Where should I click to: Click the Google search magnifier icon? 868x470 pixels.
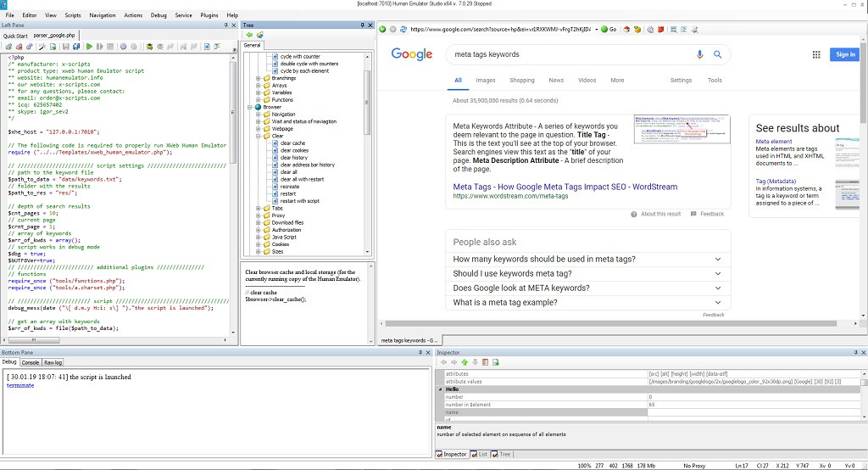[717, 54]
